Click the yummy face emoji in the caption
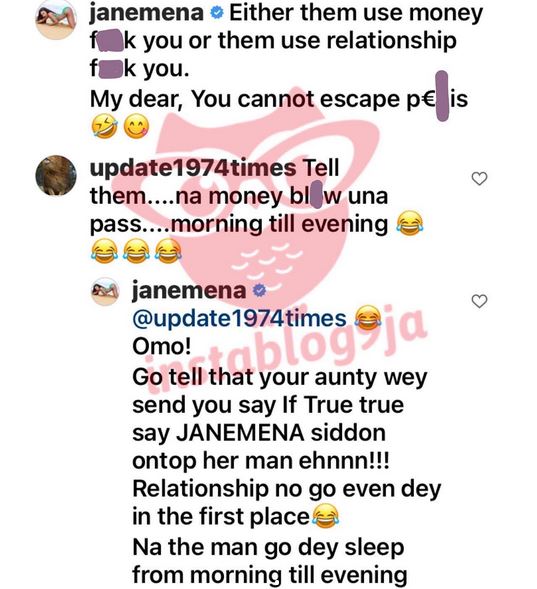The height and width of the screenshot is (589, 537). pos(136,126)
